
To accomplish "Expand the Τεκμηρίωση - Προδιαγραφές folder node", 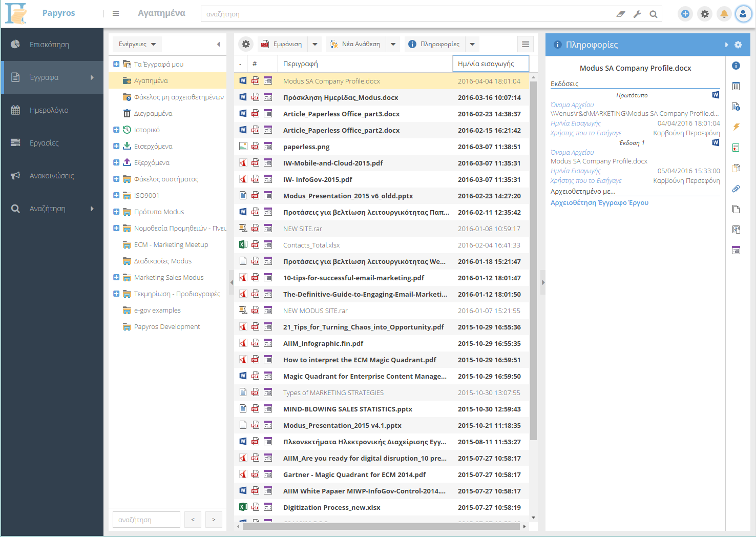I will (x=116, y=294).
